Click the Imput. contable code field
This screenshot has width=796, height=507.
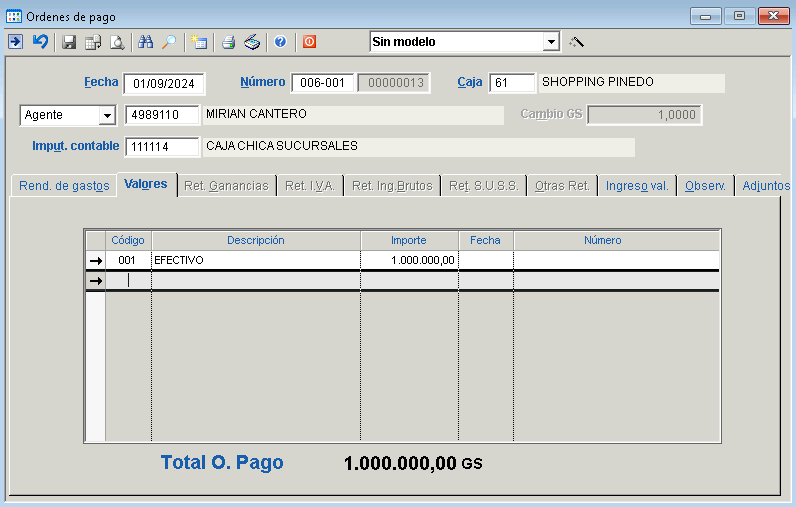[162, 147]
